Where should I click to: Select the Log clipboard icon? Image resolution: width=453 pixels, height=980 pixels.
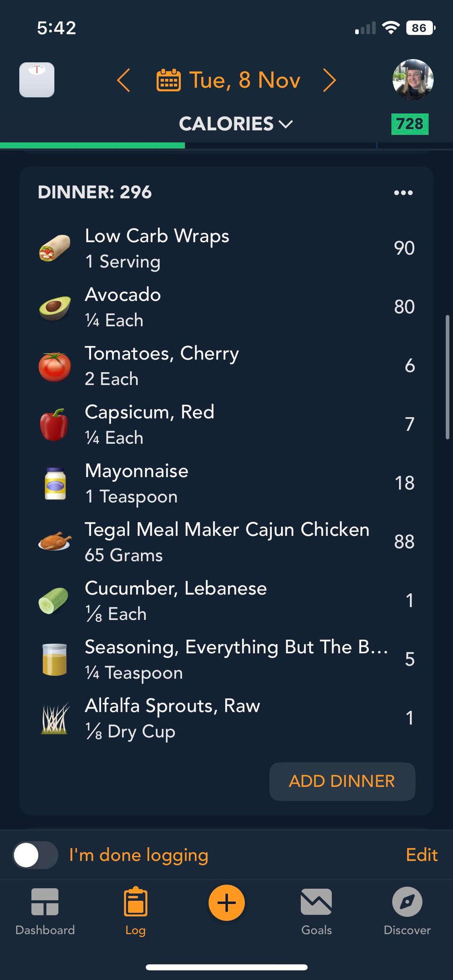135,902
